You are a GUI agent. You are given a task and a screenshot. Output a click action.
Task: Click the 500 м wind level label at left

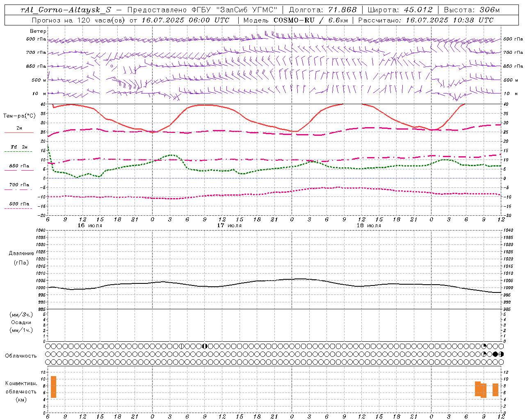click(x=39, y=80)
